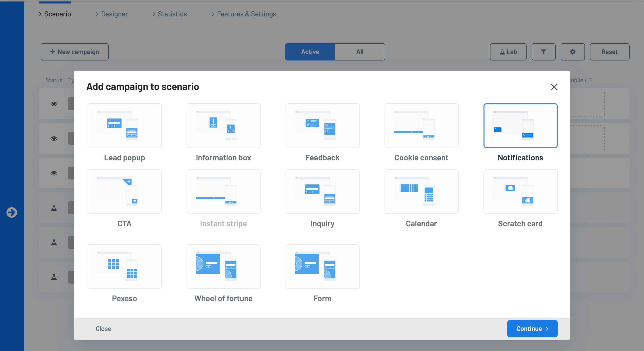The width and height of the screenshot is (644, 351).
Task: Click the first flask lab status icon
Action: coord(54,208)
